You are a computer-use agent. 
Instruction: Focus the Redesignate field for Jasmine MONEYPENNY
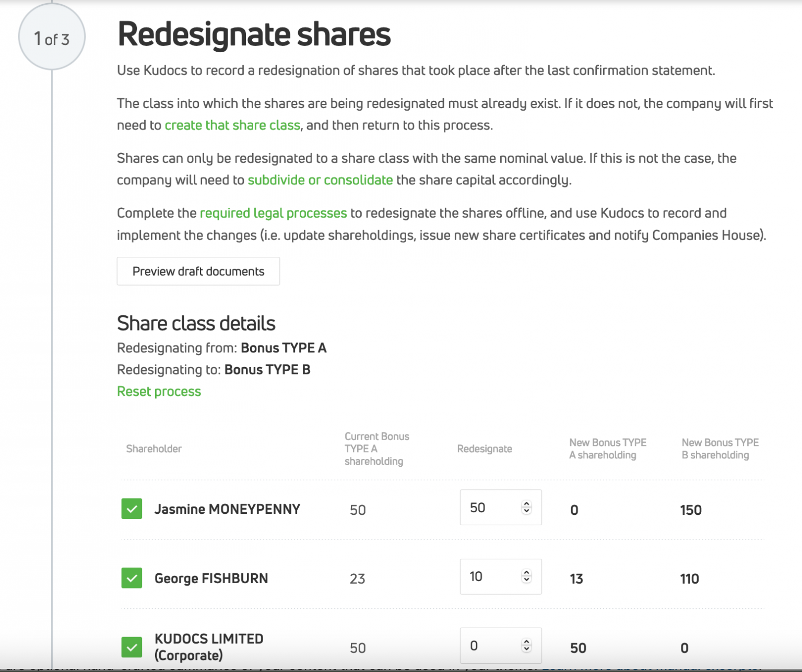pos(501,508)
